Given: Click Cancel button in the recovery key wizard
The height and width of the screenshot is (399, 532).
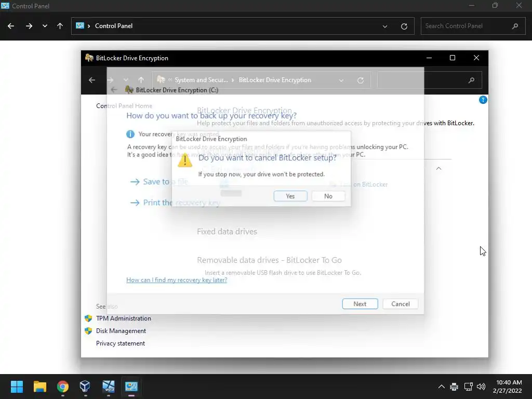Looking at the screenshot, I should [x=401, y=304].
